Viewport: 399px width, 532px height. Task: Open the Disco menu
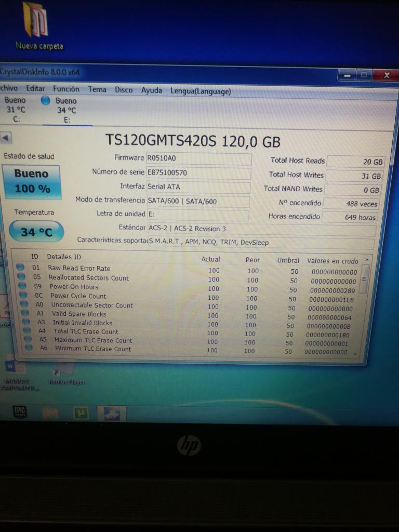(x=124, y=90)
